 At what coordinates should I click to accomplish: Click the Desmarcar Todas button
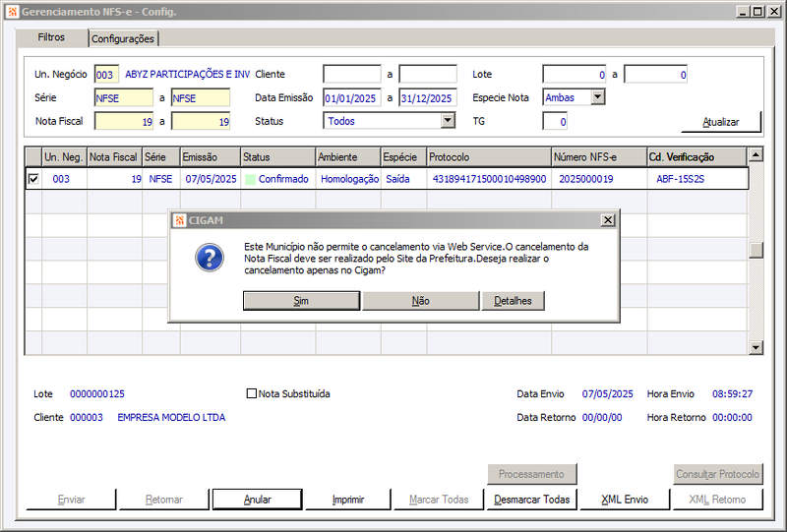[531, 500]
